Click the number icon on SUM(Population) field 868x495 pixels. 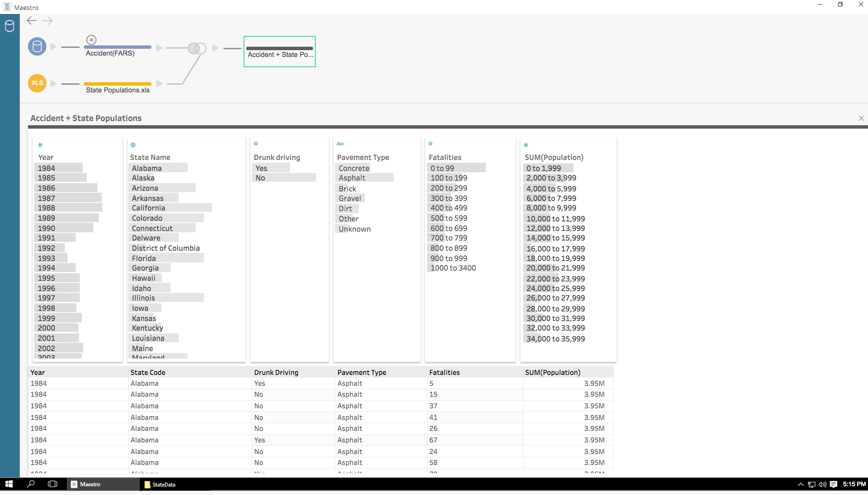click(x=525, y=145)
